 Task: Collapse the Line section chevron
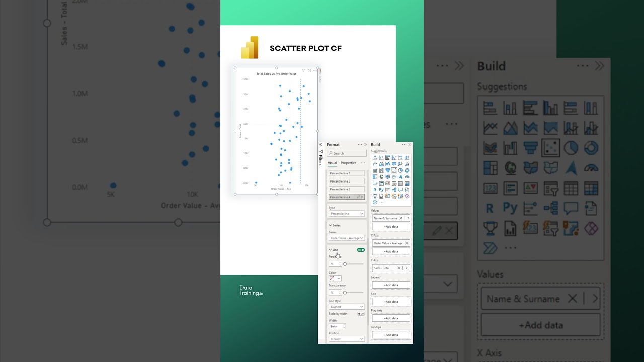[330, 250]
